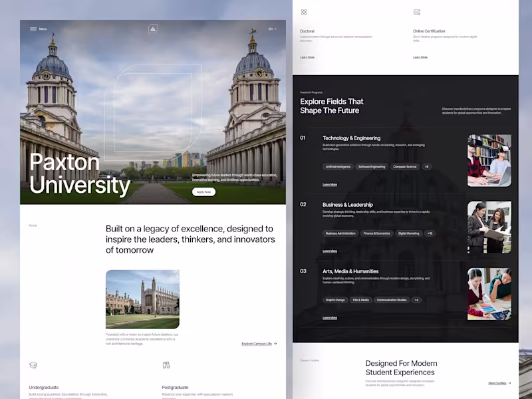
Task: Select the Artificial Intelligence tag
Action: pyautogui.click(x=338, y=167)
